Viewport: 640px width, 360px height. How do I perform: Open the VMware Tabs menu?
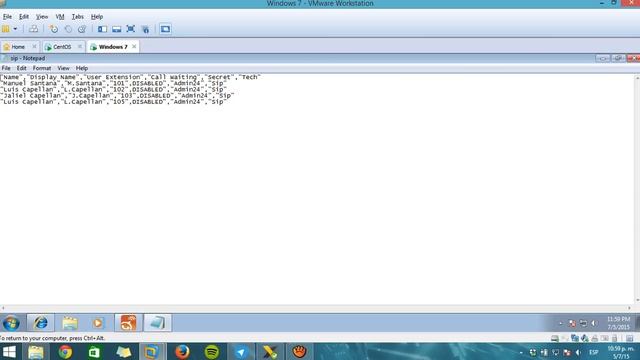(x=78, y=17)
